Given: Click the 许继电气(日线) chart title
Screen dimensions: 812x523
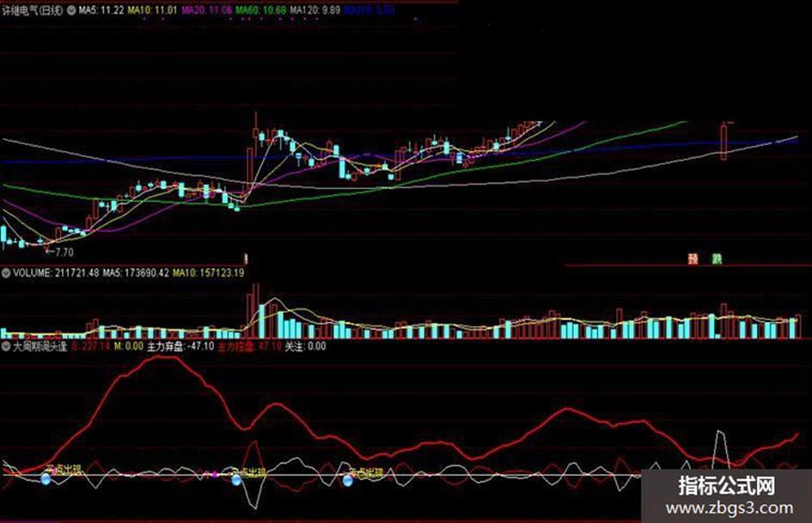Looking at the screenshot, I should [32, 9].
